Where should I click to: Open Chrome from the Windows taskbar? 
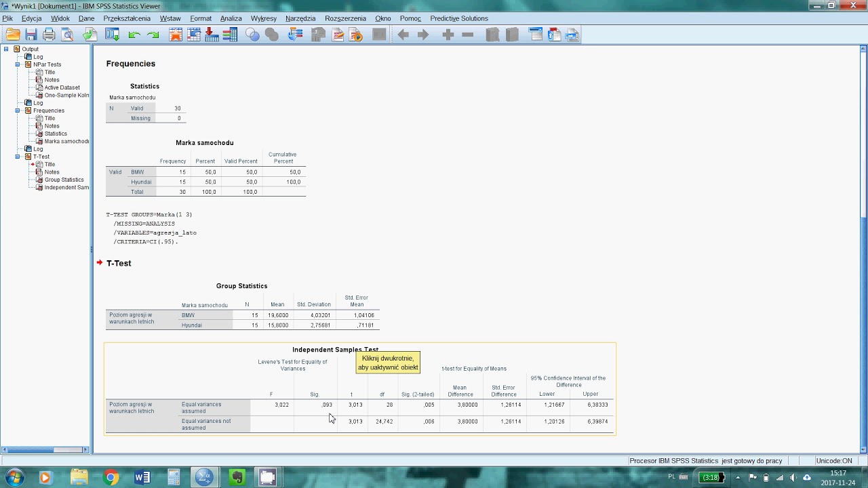click(x=111, y=478)
